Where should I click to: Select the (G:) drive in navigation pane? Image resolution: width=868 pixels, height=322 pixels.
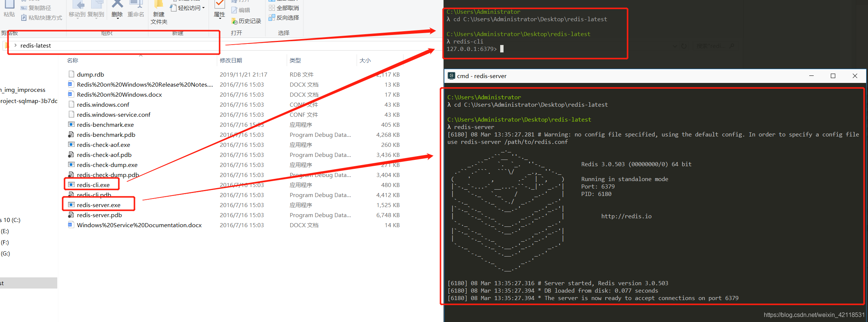pos(5,254)
